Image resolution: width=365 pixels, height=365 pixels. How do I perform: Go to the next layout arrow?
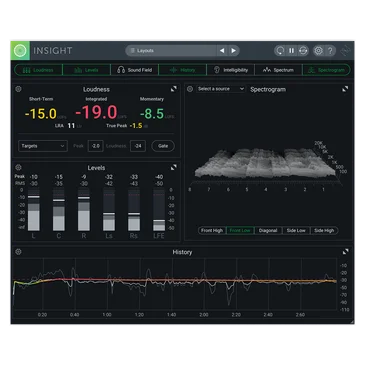(234, 51)
